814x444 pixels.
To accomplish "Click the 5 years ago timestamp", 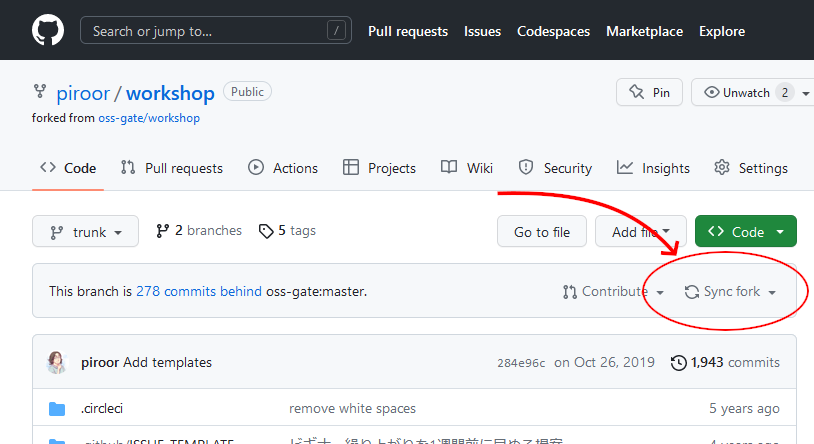I will tap(744, 409).
